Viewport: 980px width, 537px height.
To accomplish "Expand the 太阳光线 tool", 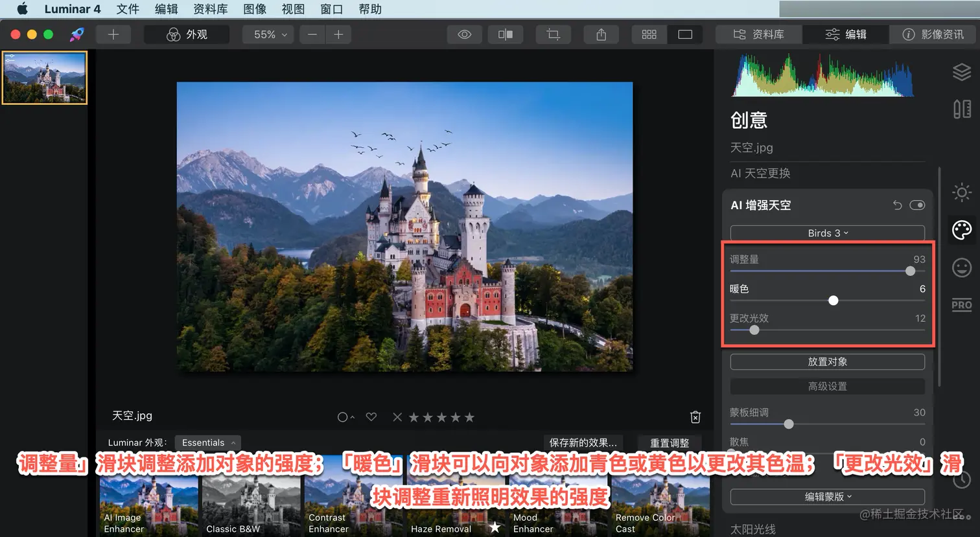I will click(753, 529).
